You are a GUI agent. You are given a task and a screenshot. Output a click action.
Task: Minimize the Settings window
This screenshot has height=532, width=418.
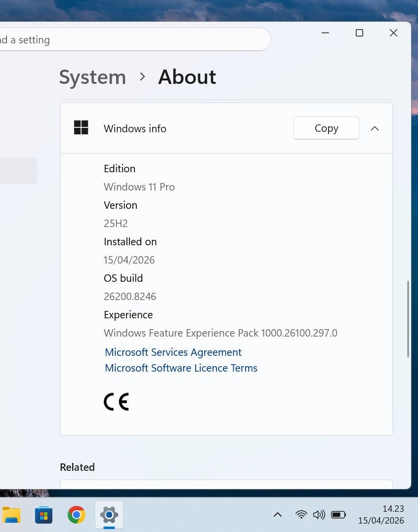(325, 33)
